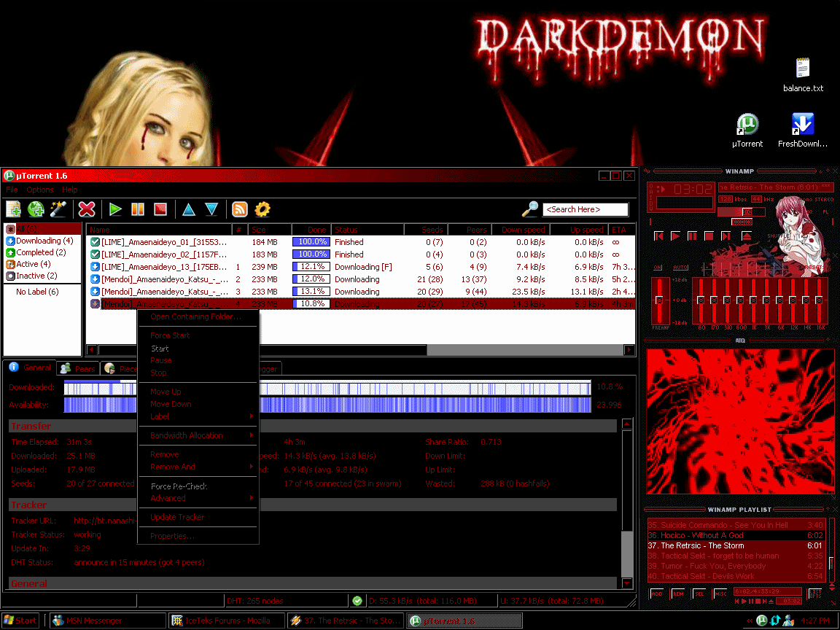Adjust the equalizer PREAMP slider
Viewport: 840px width, 630px height.
coord(659,300)
